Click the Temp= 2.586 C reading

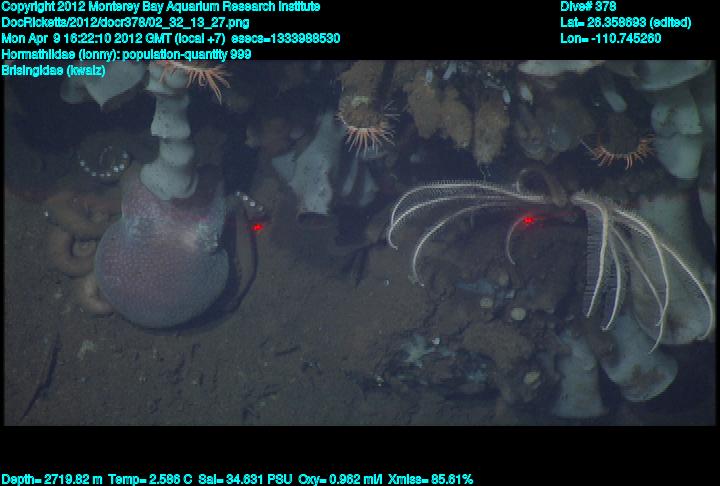coord(150,480)
